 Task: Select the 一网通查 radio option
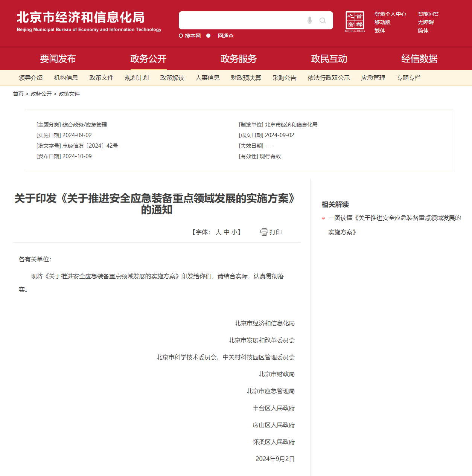(x=208, y=36)
